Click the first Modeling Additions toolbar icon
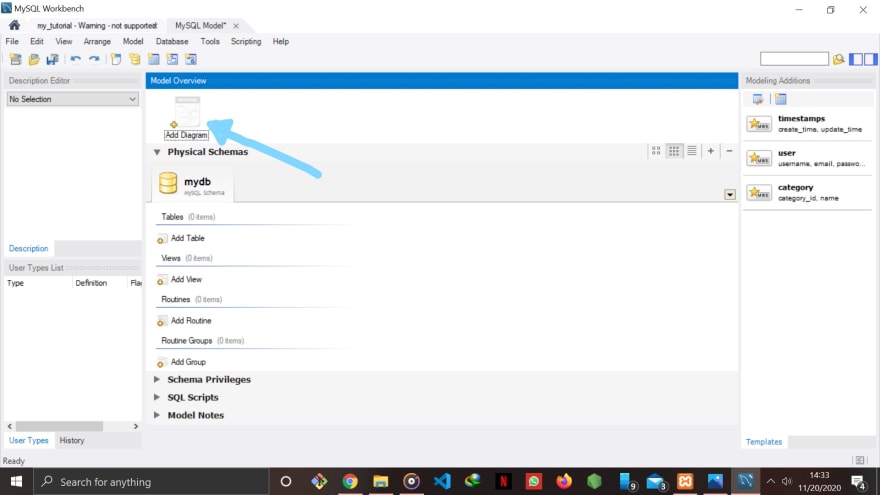 pyautogui.click(x=758, y=99)
